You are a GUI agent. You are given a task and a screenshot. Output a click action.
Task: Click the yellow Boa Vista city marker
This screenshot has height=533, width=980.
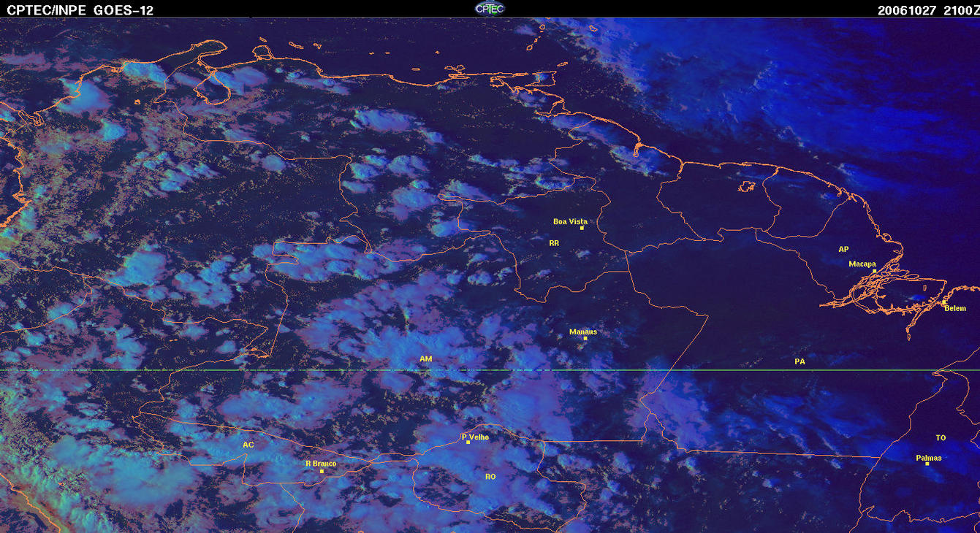point(582,228)
